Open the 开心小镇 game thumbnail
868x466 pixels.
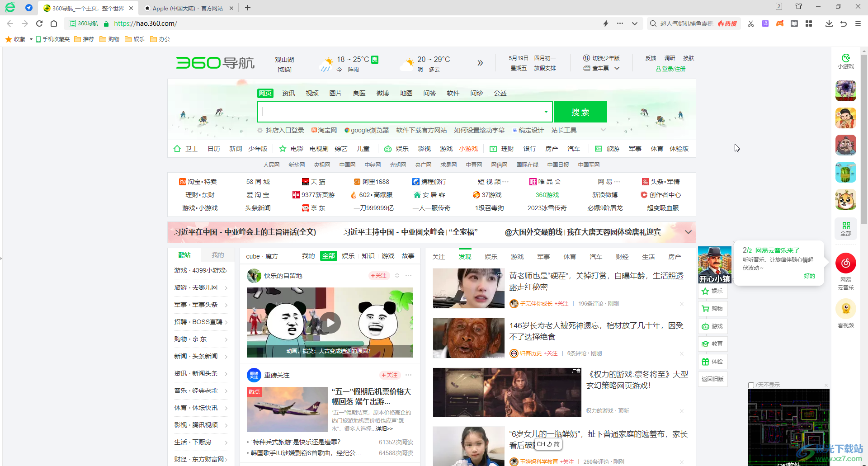(715, 265)
